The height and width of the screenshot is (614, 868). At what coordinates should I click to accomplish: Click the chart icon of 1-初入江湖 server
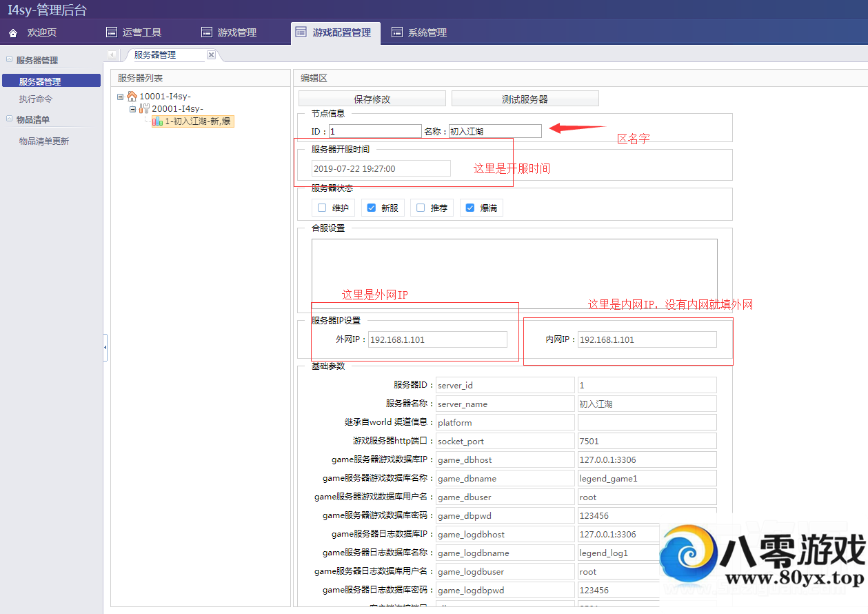(157, 121)
